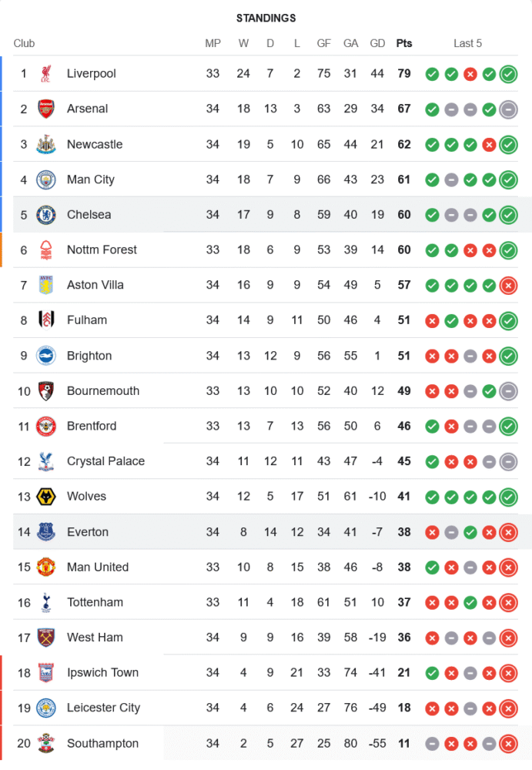This screenshot has width=532, height=770.
Task: Select the Everton row points value
Action: [404, 532]
